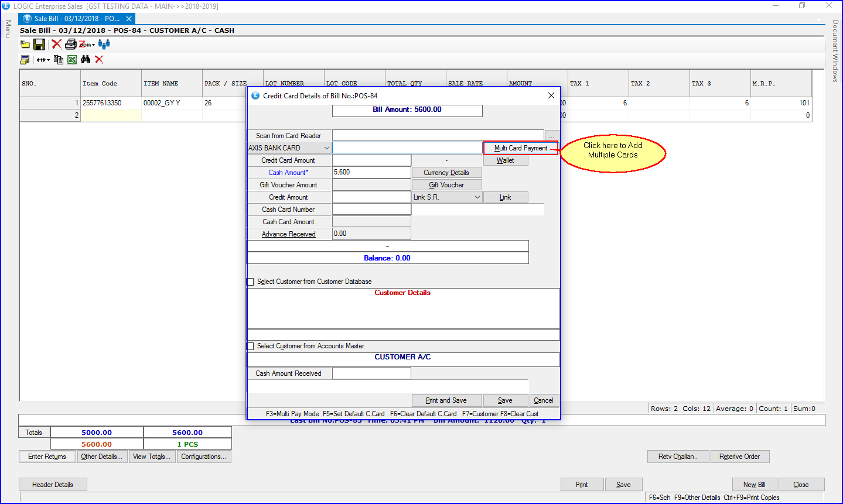Click the printer icon in toolbar

(71, 44)
